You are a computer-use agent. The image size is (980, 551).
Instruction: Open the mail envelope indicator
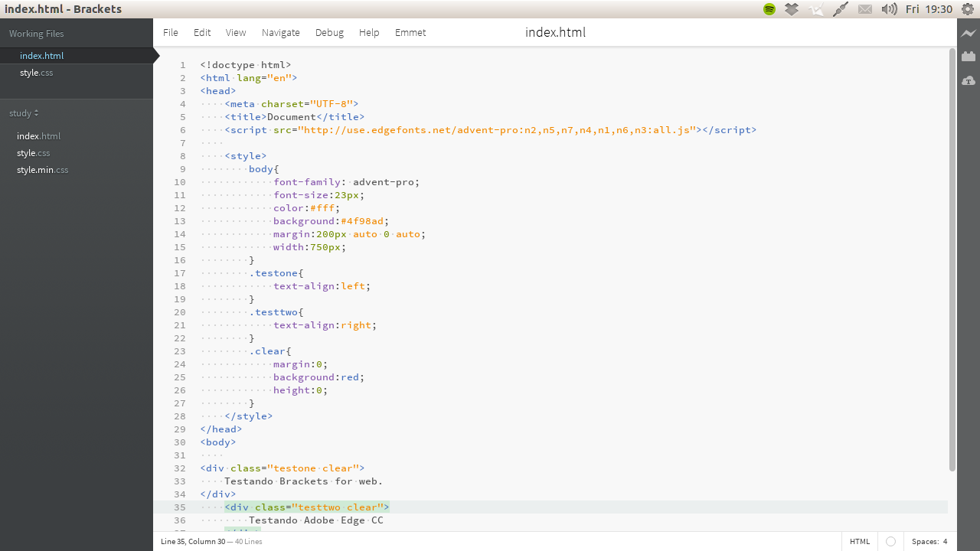pos(865,9)
